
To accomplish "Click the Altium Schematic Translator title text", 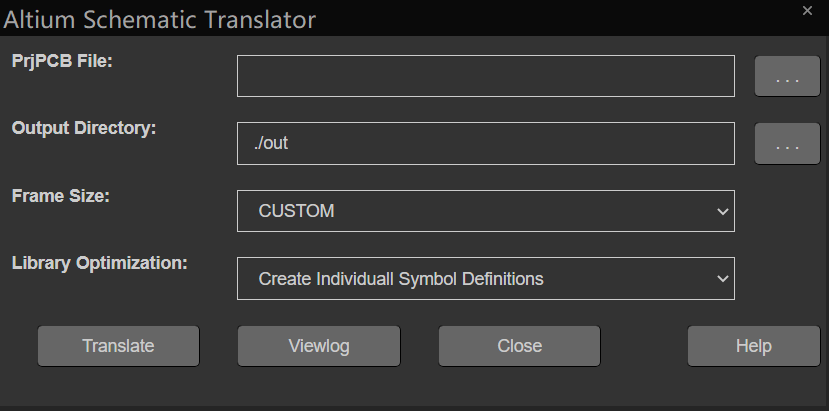I will pos(160,20).
